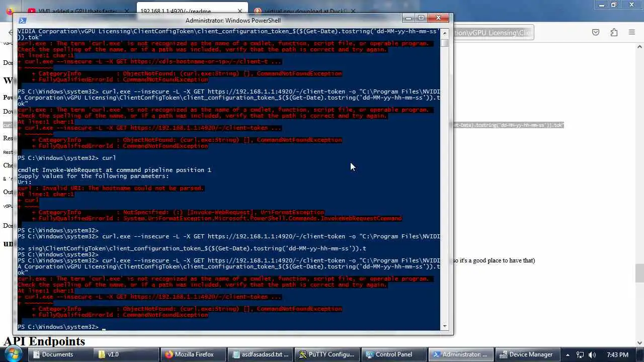Click Firefox page scrollbar down arrow
Image resolution: width=644 pixels, height=362 pixels.
tap(639, 343)
